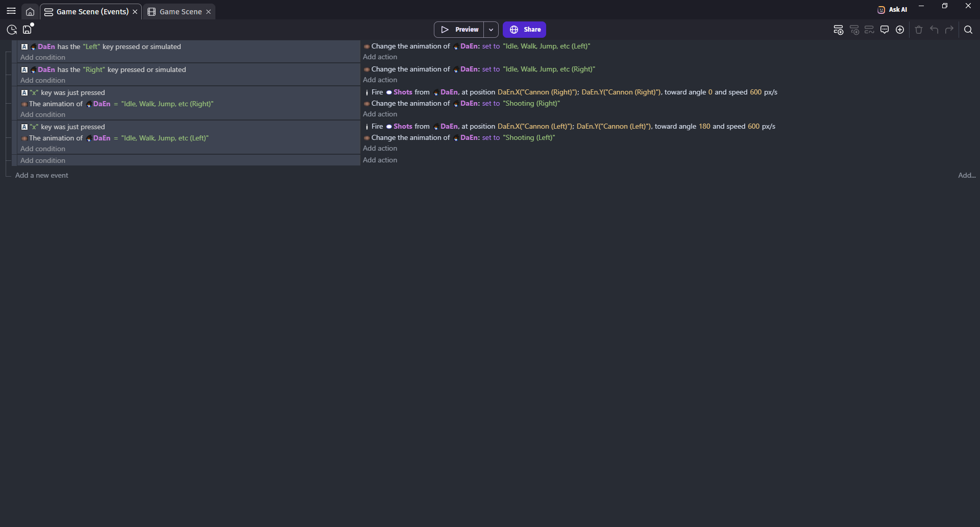Open the project version history clock icon
Image resolution: width=980 pixels, height=527 pixels.
coord(12,30)
